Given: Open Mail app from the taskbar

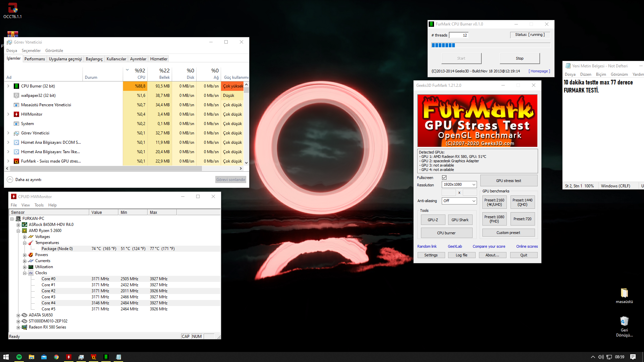Looking at the screenshot, I should [44, 357].
